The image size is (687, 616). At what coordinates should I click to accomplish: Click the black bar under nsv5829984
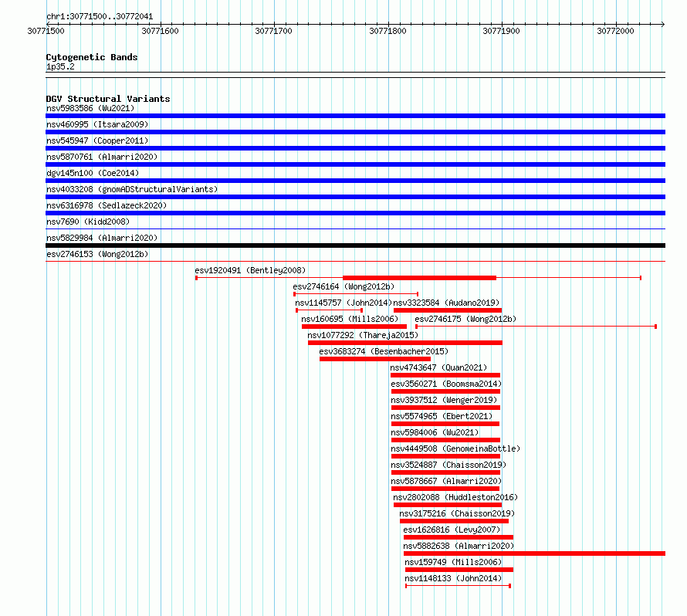tap(355, 245)
